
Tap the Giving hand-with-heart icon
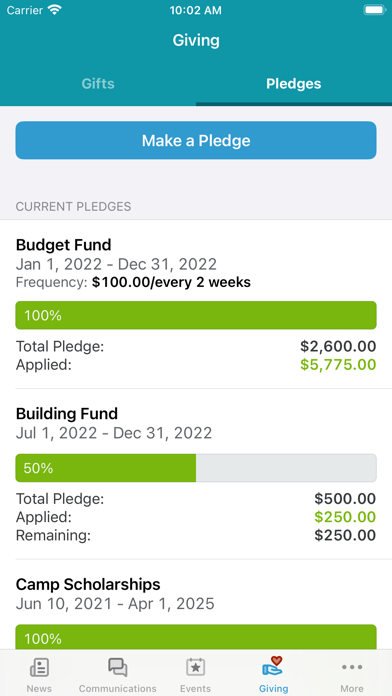273,666
